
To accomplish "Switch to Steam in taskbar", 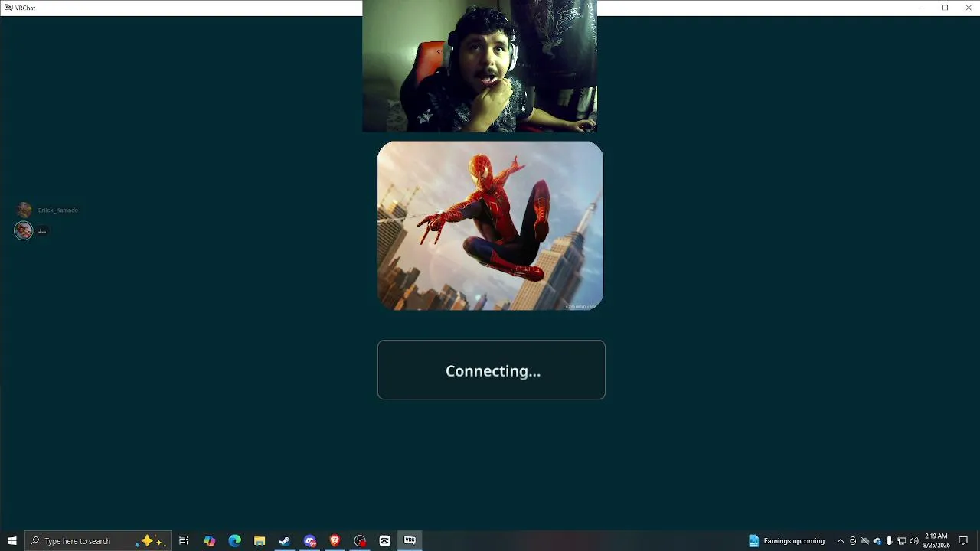I will (x=284, y=541).
